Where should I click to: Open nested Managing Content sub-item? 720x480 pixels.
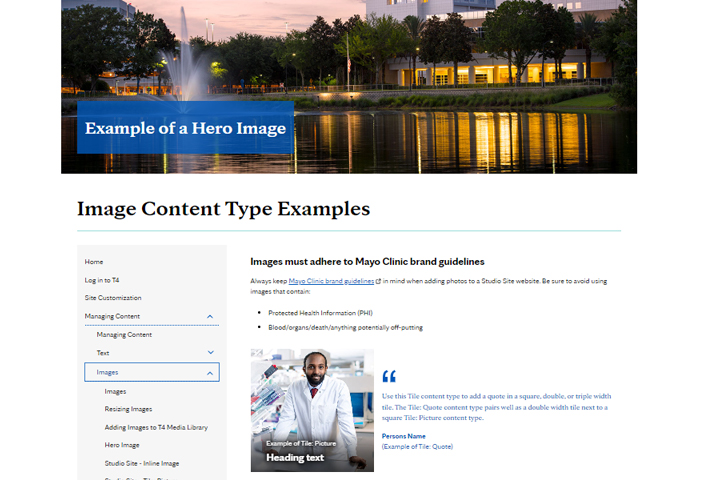(124, 334)
